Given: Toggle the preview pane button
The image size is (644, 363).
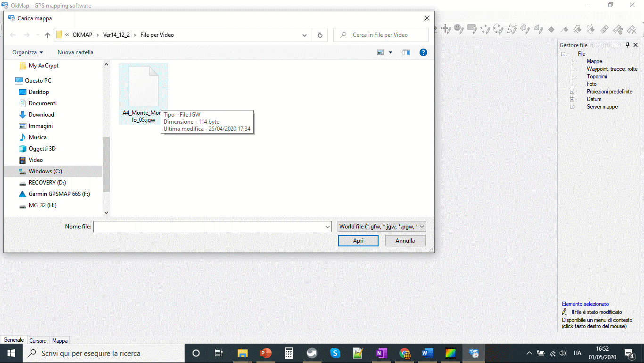Looking at the screenshot, I should pyautogui.click(x=406, y=52).
